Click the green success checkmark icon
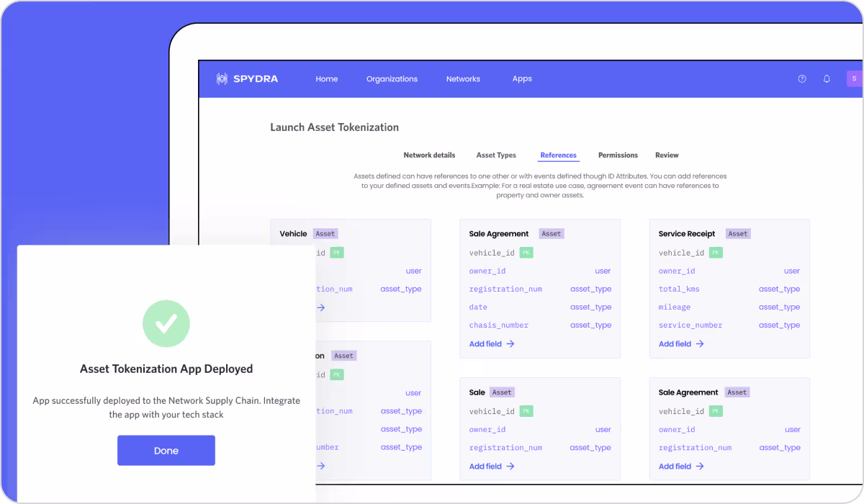This screenshot has height=504, width=864. [166, 324]
